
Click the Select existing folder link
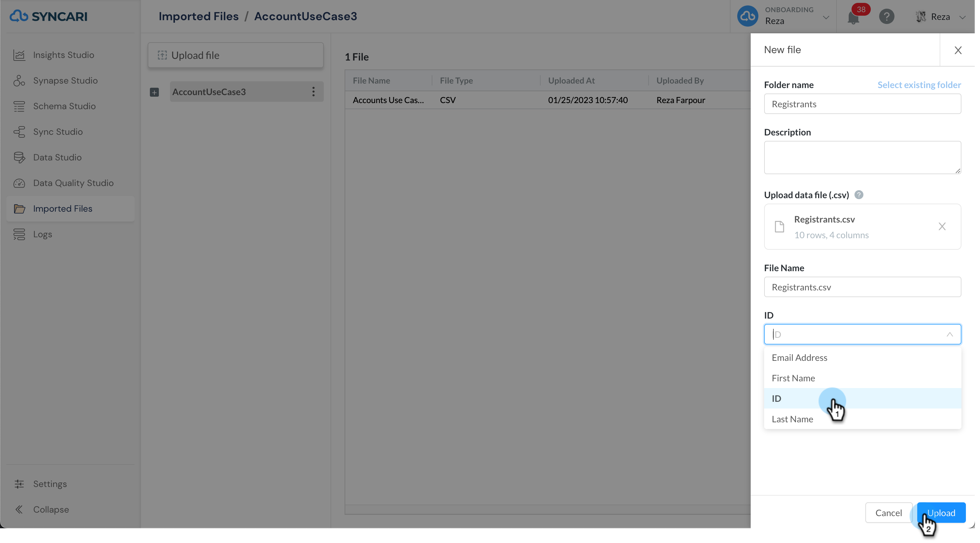tap(919, 85)
